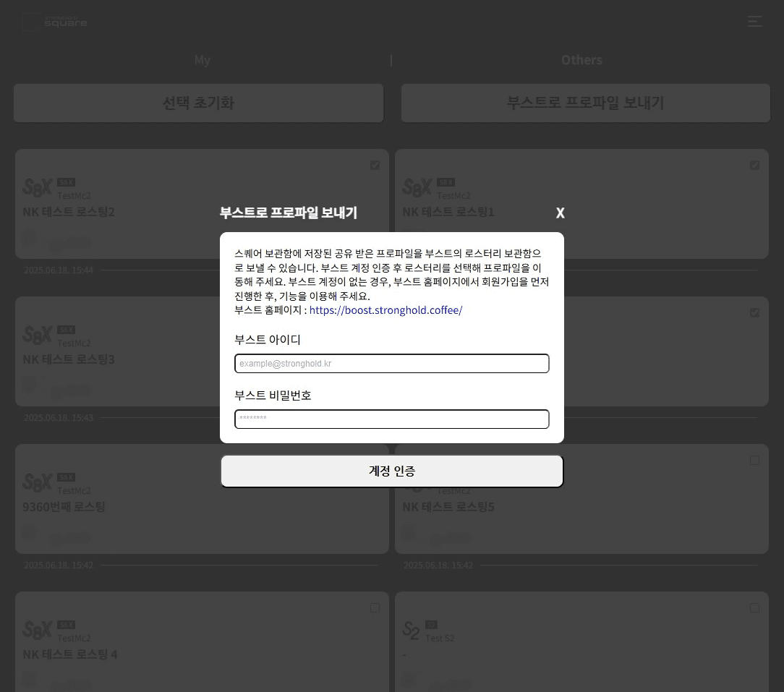Open the boost.stronghold.coffee link
Viewport: 784px width, 692px height.
pyautogui.click(x=385, y=310)
